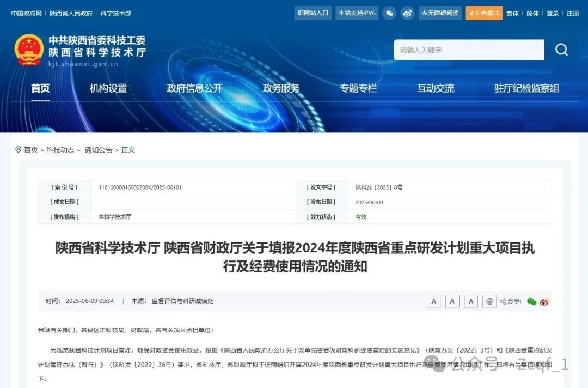Click 本站支持IPV6 button
Viewport: 588px width, 388px height.
[357, 13]
